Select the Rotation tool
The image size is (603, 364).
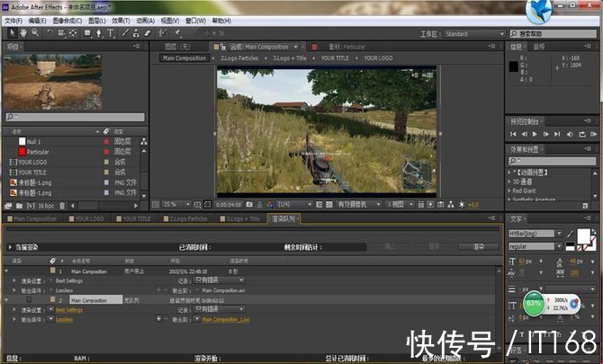click(x=49, y=33)
